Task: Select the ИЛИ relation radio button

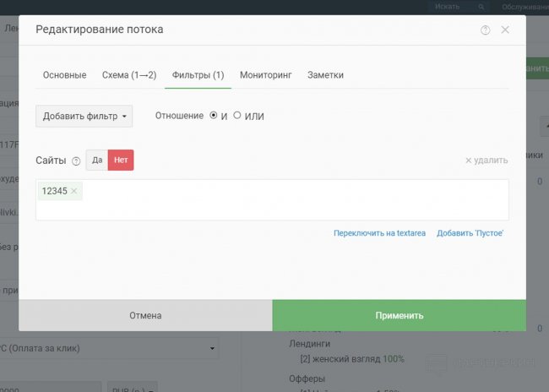Action: point(237,115)
